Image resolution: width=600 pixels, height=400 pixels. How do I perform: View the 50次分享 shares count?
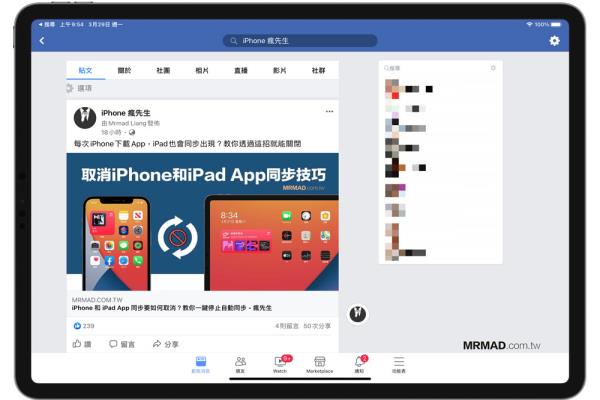pyautogui.click(x=317, y=326)
